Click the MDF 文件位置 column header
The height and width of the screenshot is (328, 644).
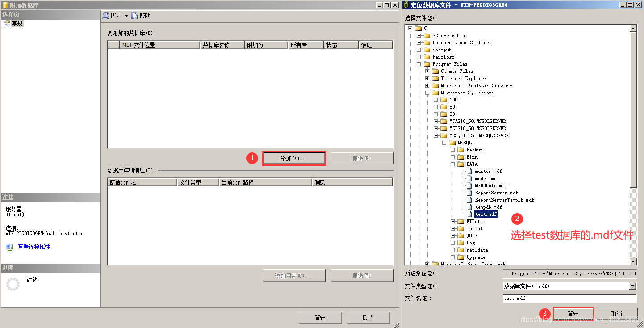point(160,45)
